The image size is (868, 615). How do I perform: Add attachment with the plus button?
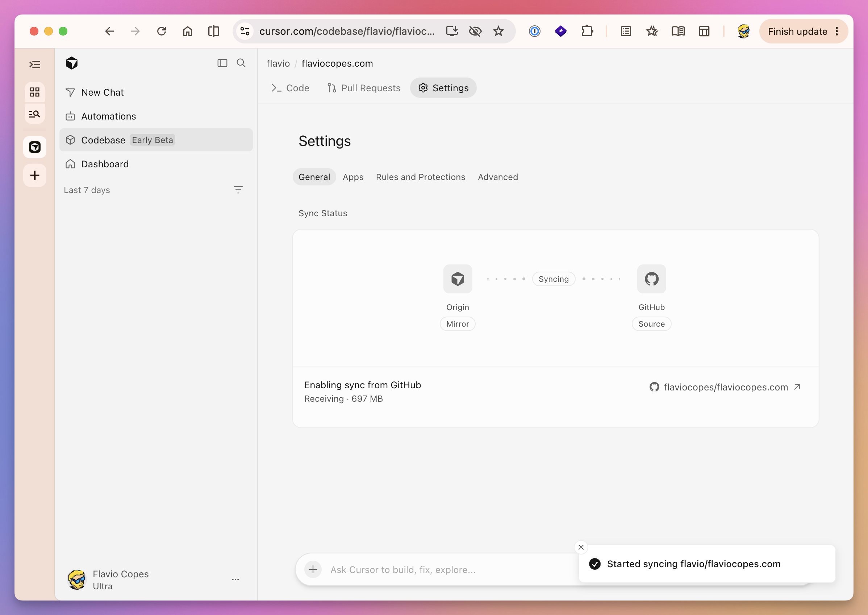point(313,570)
